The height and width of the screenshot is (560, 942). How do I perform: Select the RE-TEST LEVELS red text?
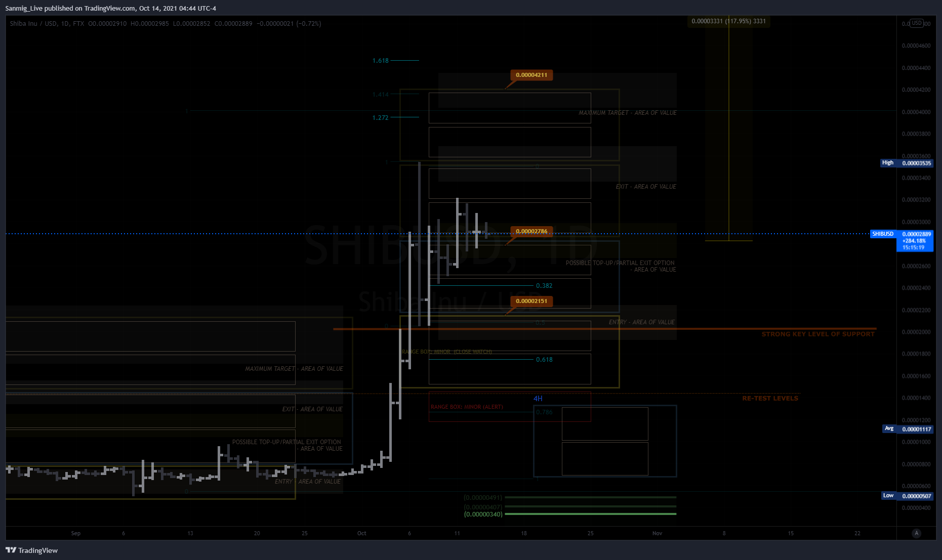(770, 399)
